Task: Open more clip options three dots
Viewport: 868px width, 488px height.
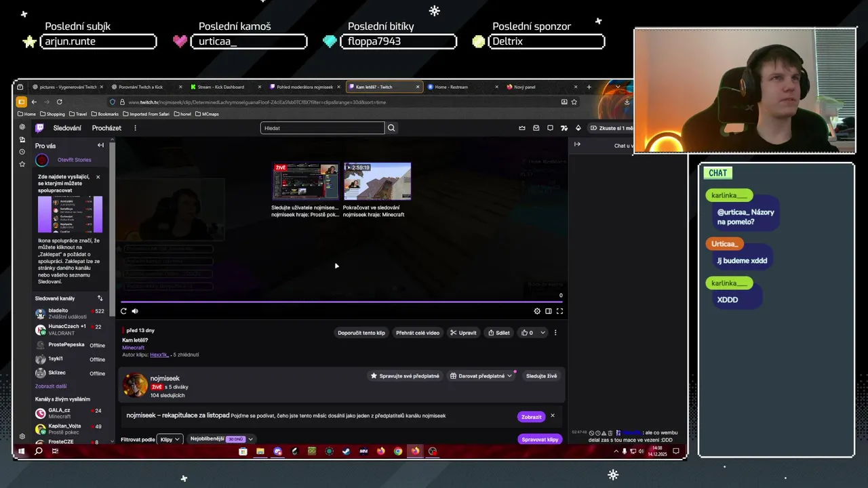Action: pos(555,333)
